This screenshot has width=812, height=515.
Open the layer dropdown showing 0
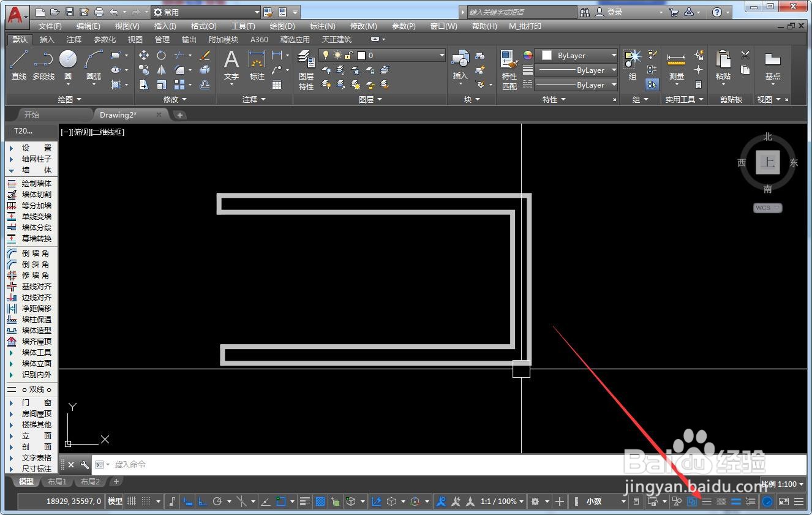pos(382,55)
